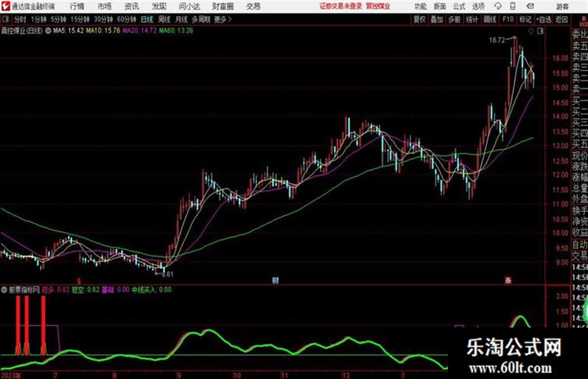Image resolution: width=588 pixels, height=379 pixels.
Task: Open the messages envelope icon
Action: (530, 6)
